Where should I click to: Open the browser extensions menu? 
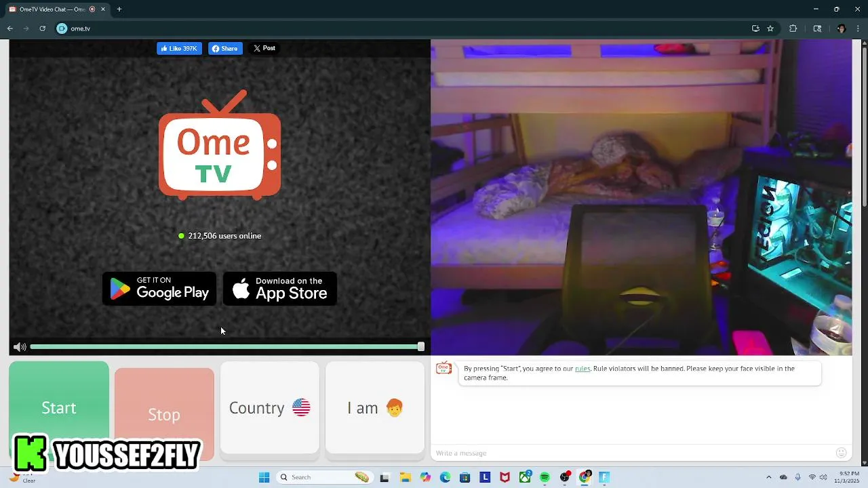(793, 28)
